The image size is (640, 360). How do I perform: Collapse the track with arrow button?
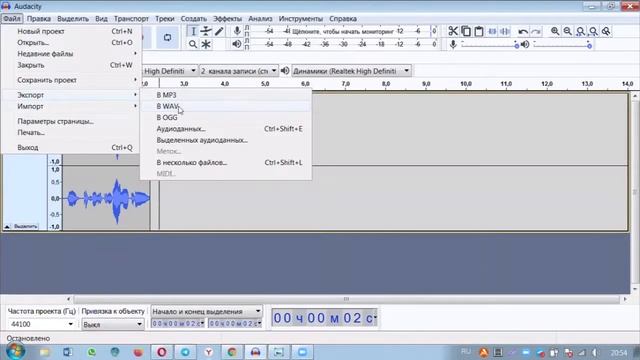click(7, 227)
